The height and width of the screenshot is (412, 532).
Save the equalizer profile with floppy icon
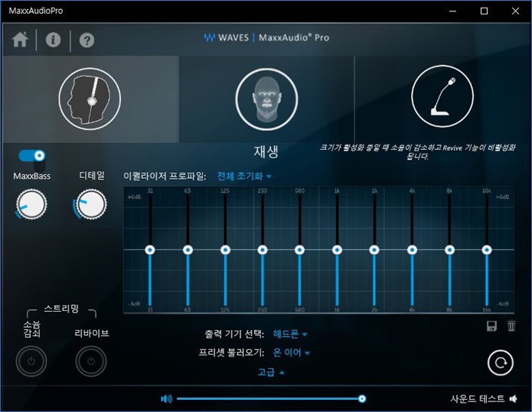[x=492, y=326]
